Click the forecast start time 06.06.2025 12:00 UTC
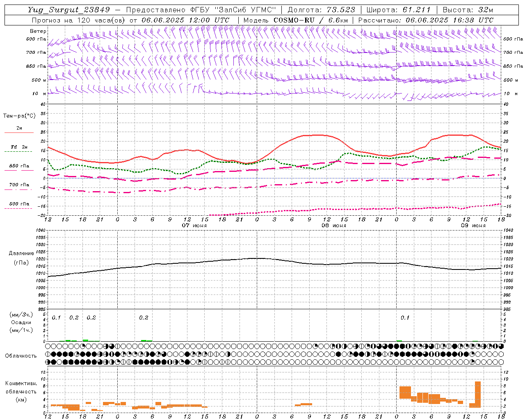The height and width of the screenshot is (420, 525). coord(185,20)
